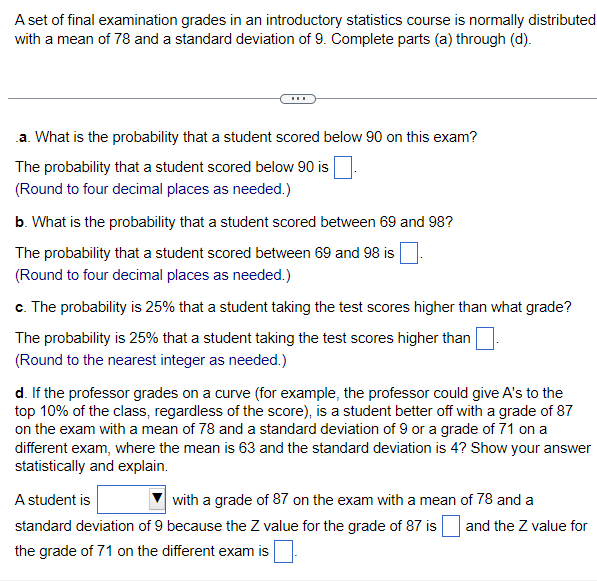Click the text "Show your answer statistically and explain."

[x=303, y=457]
